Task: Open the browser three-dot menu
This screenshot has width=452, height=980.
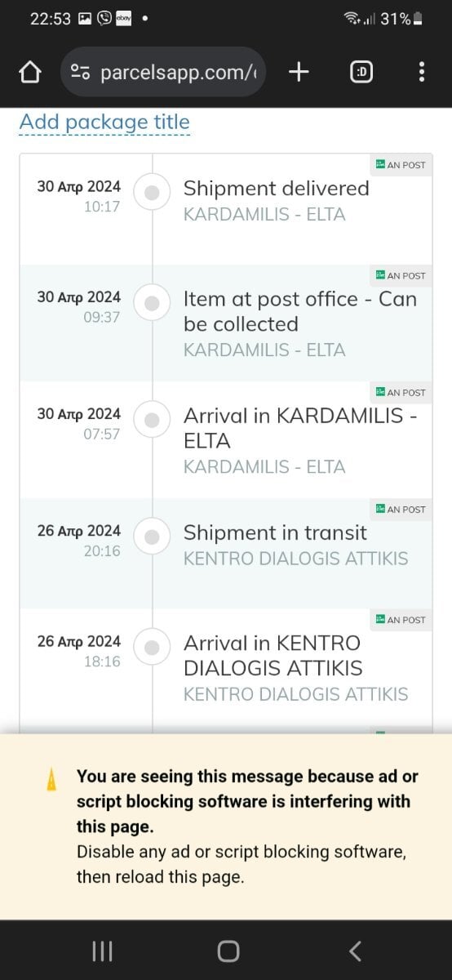Action: pos(421,73)
